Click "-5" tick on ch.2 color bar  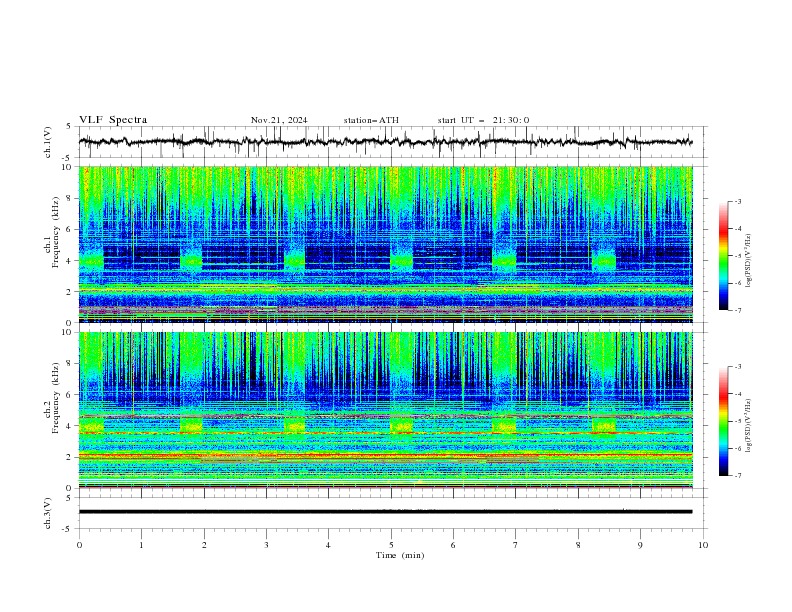coord(737,421)
